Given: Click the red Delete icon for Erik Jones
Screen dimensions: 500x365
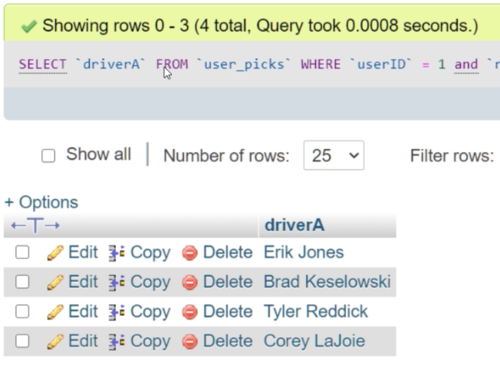Looking at the screenshot, I should pyautogui.click(x=190, y=253).
